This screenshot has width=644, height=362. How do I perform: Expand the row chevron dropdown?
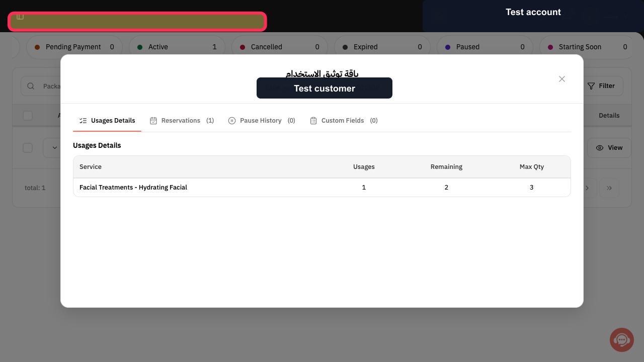54,148
